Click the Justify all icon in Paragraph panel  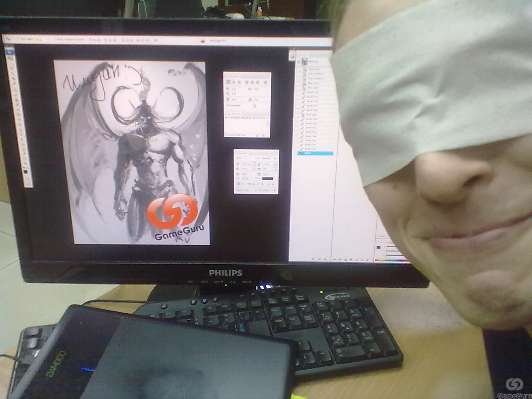tap(265, 82)
